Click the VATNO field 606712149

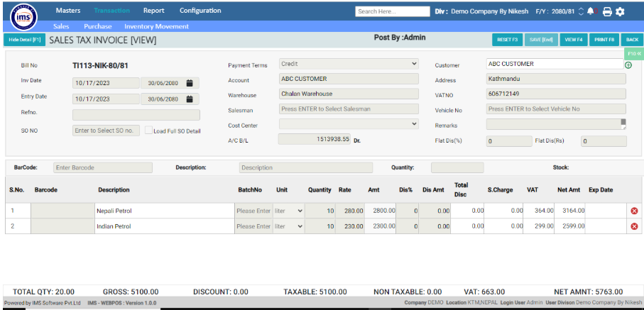tap(556, 94)
